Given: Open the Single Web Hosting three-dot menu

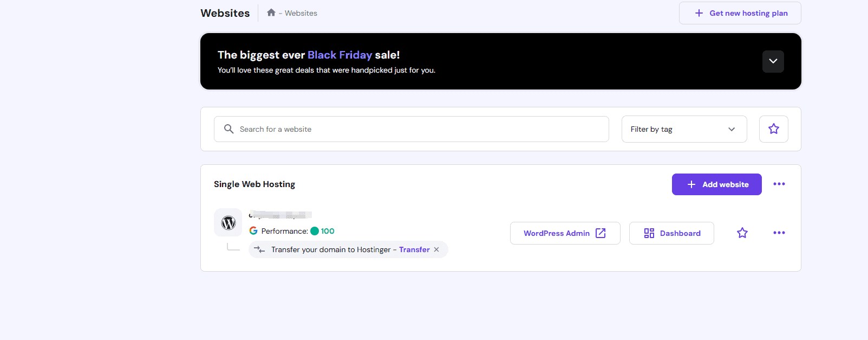Looking at the screenshot, I should click(779, 184).
